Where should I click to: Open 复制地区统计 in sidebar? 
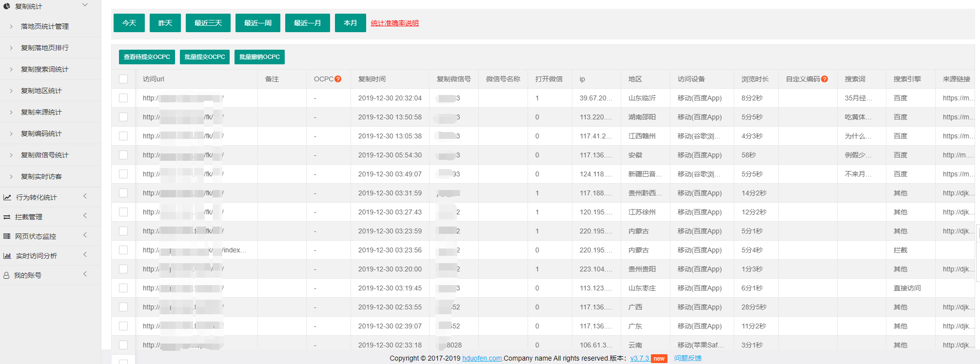click(x=41, y=91)
